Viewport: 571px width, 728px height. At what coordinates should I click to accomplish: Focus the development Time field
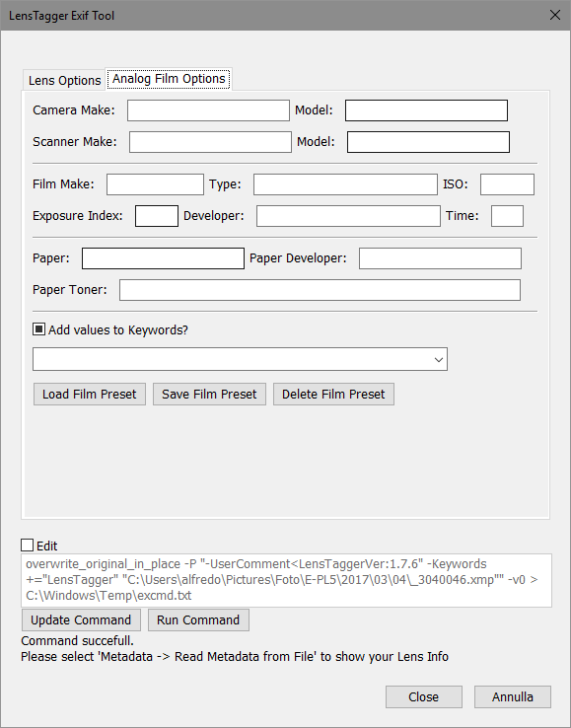tap(507, 216)
